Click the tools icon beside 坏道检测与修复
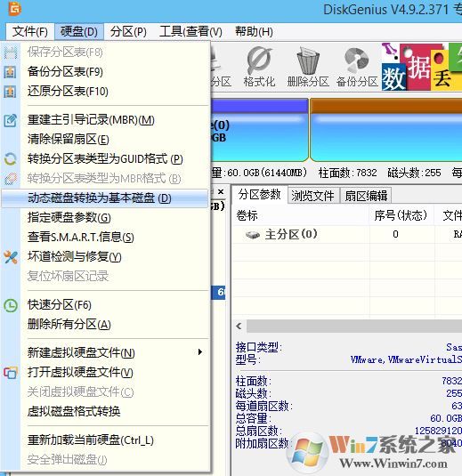Viewport: 462px width, 476px height. [11, 257]
